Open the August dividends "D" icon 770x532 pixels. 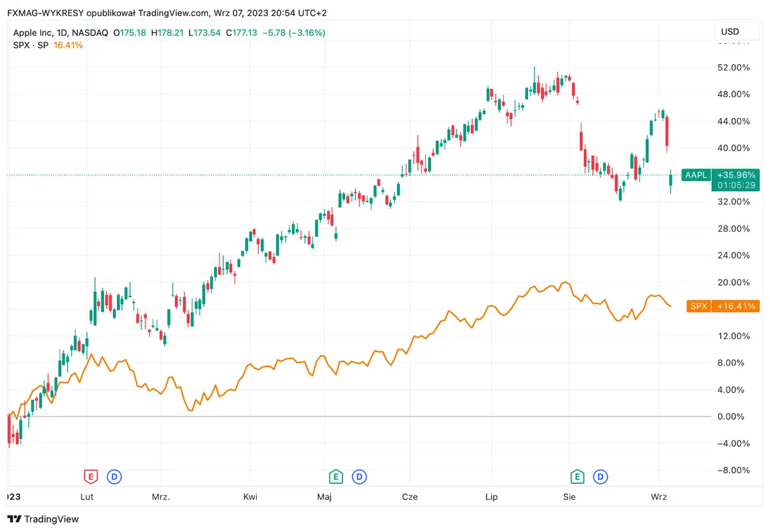(x=600, y=477)
